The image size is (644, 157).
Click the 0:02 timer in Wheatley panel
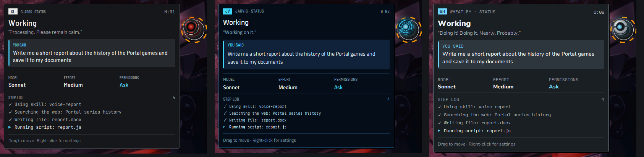point(599,12)
